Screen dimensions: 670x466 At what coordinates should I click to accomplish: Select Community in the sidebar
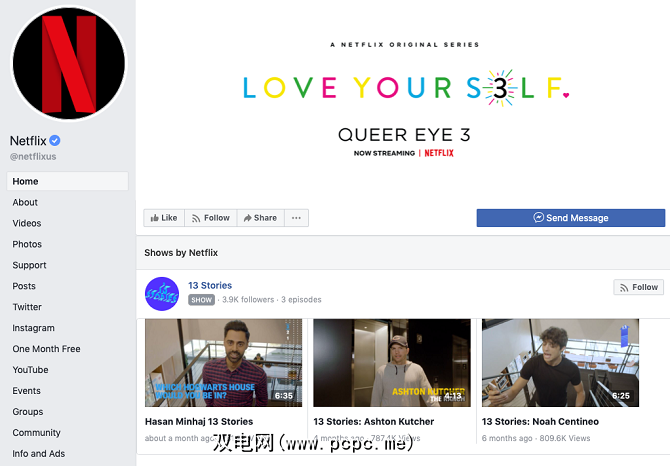(x=36, y=432)
